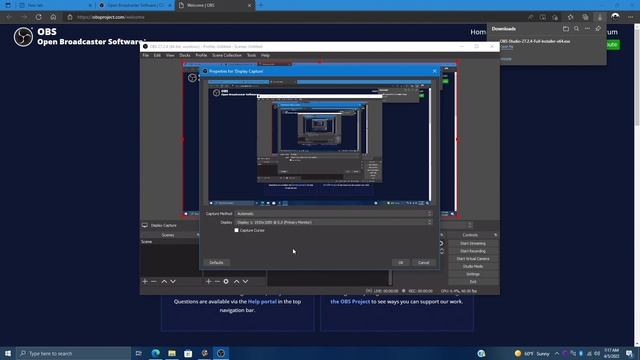Open notification center on taskbar
The image size is (640, 360).
click(629, 353)
